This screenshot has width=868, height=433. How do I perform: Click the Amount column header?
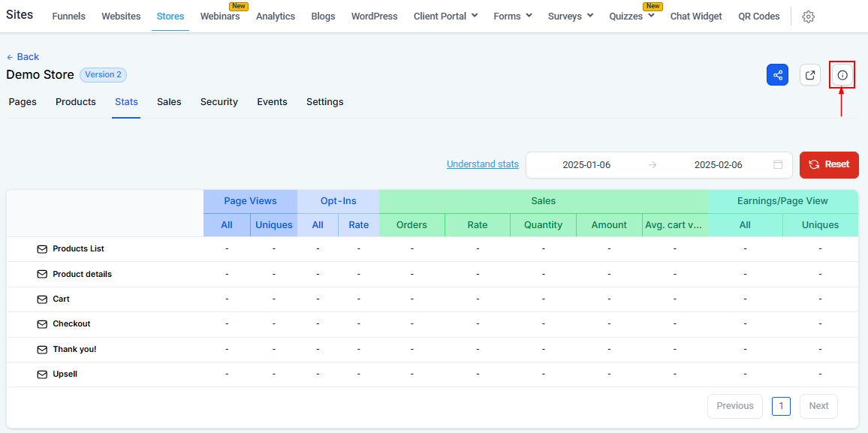tap(609, 225)
